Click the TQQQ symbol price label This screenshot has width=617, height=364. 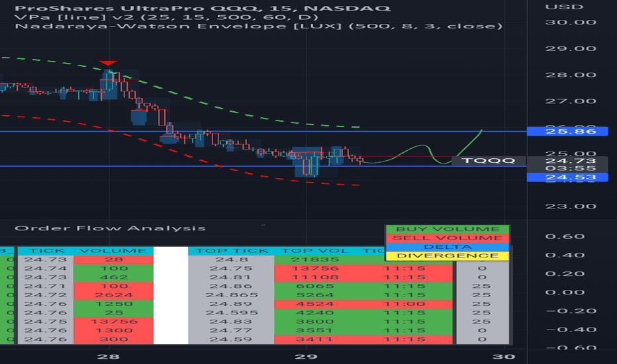coord(489,161)
